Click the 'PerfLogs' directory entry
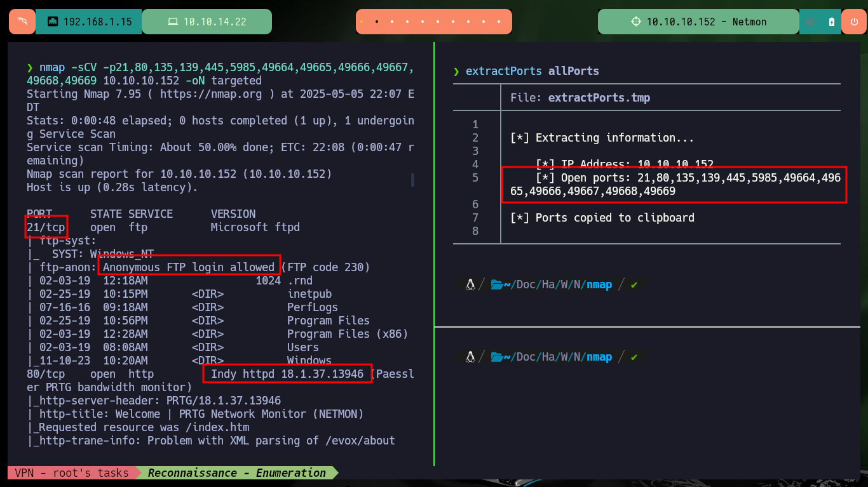Screen dimensions: 868x487 point(313,307)
